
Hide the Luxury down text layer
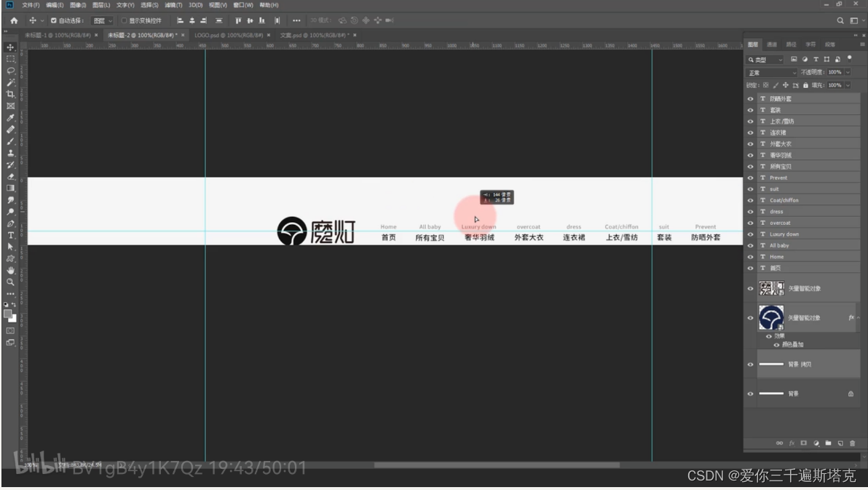[751, 234]
